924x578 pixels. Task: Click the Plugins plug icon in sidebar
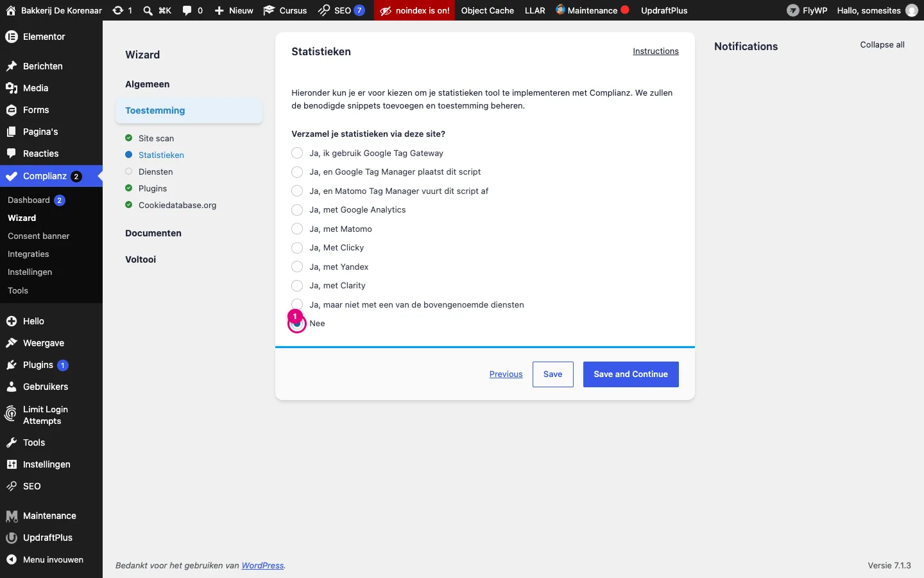12,365
